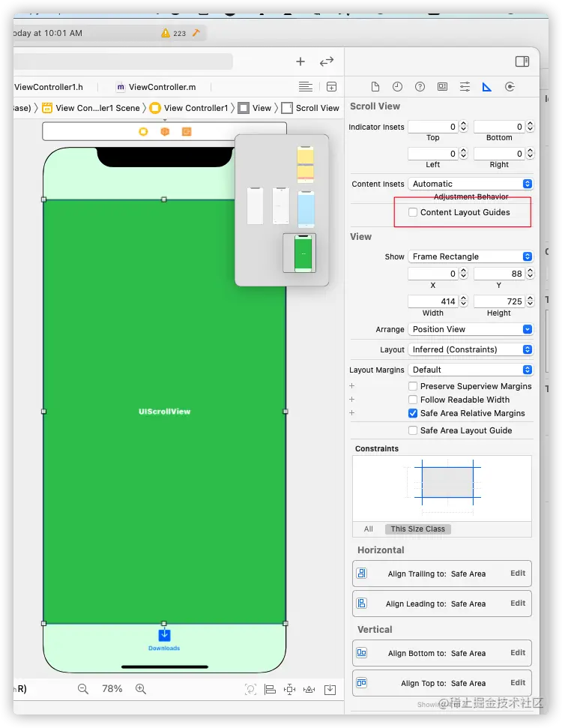Image resolution: width=562 pixels, height=728 pixels.
Task: Click the yellow warning triangle icon
Action: (165, 33)
